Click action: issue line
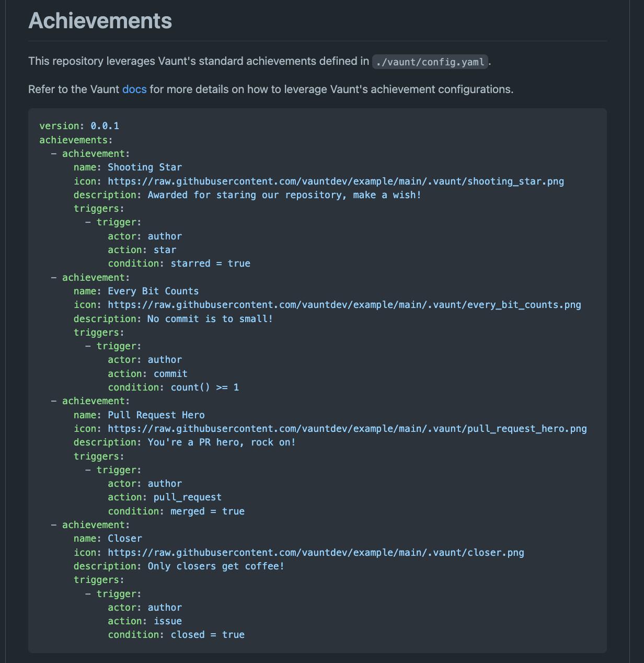This screenshot has height=663, width=644. [145, 621]
